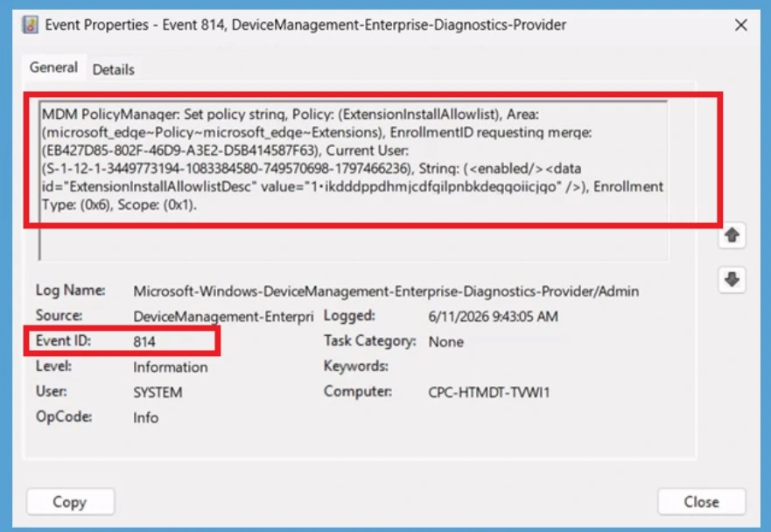Click the Log Name label
The image size is (771, 532).
[70, 290]
